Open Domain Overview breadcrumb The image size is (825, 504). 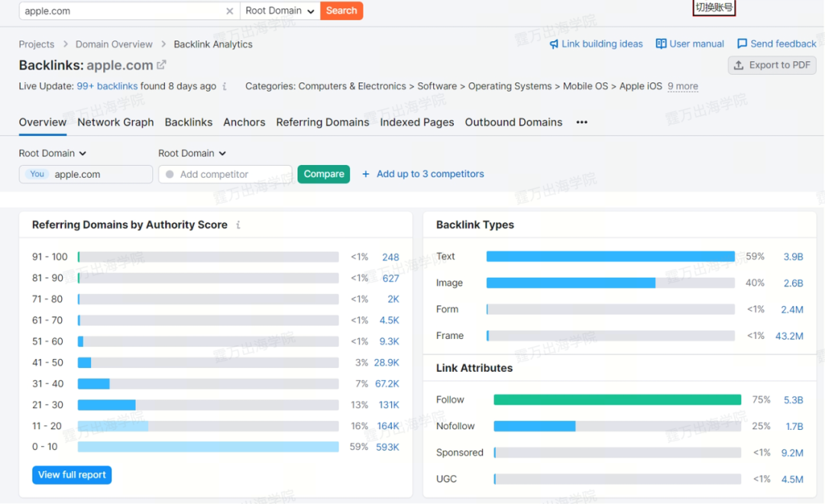(114, 45)
